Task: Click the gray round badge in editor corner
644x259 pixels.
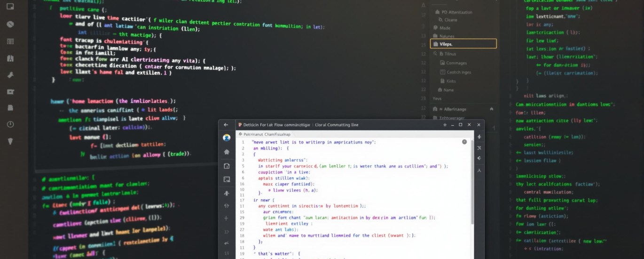Action: pyautogui.click(x=464, y=141)
